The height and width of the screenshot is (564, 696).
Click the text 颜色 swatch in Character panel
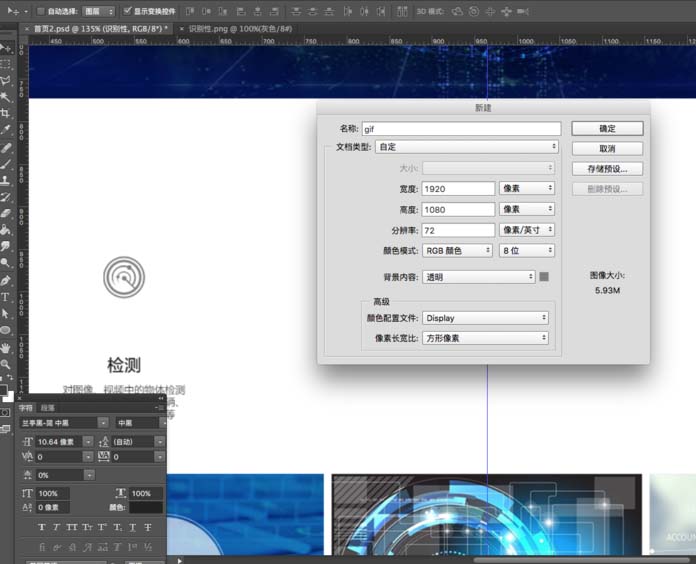click(x=145, y=508)
